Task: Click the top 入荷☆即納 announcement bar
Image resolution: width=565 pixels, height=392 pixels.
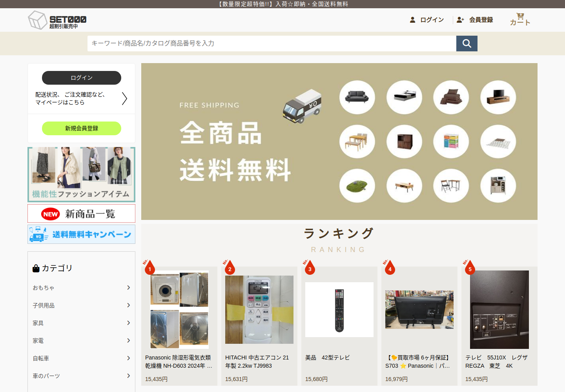Action: [282, 4]
